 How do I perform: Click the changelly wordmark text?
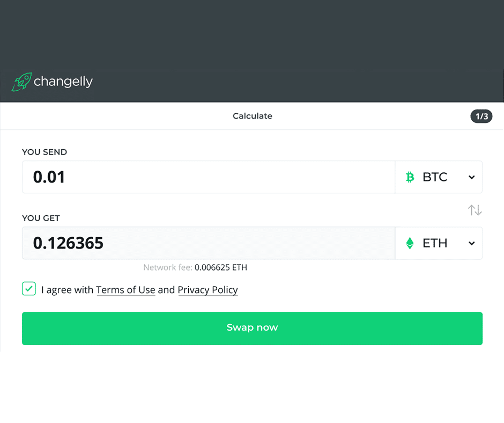point(63,82)
